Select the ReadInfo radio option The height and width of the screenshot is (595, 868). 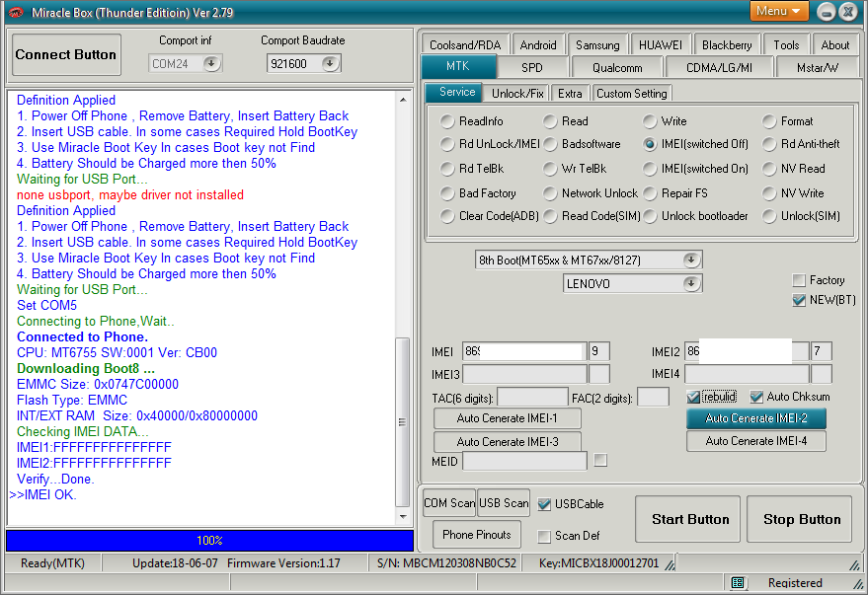pyautogui.click(x=447, y=121)
